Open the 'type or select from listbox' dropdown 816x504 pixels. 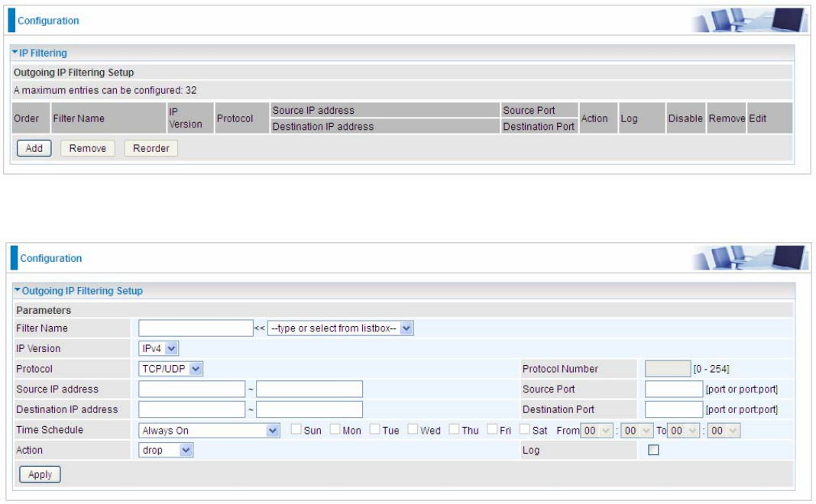pyautogui.click(x=340, y=328)
